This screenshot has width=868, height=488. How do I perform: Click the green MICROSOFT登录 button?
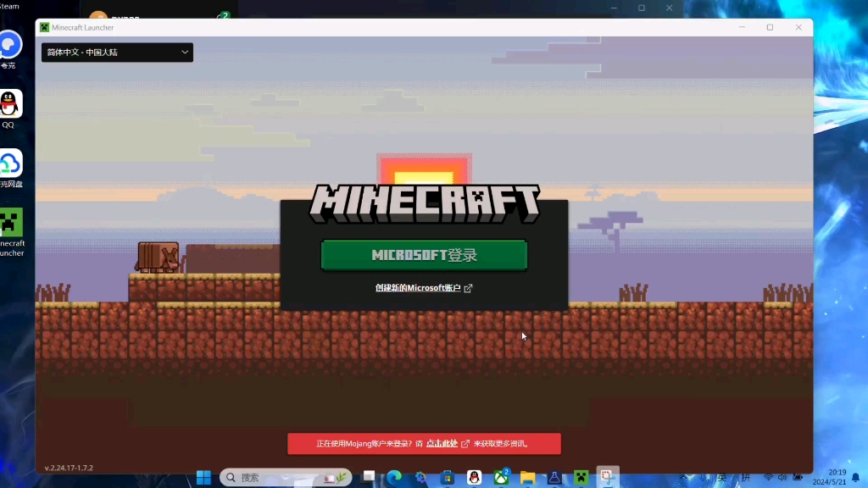pyautogui.click(x=424, y=255)
